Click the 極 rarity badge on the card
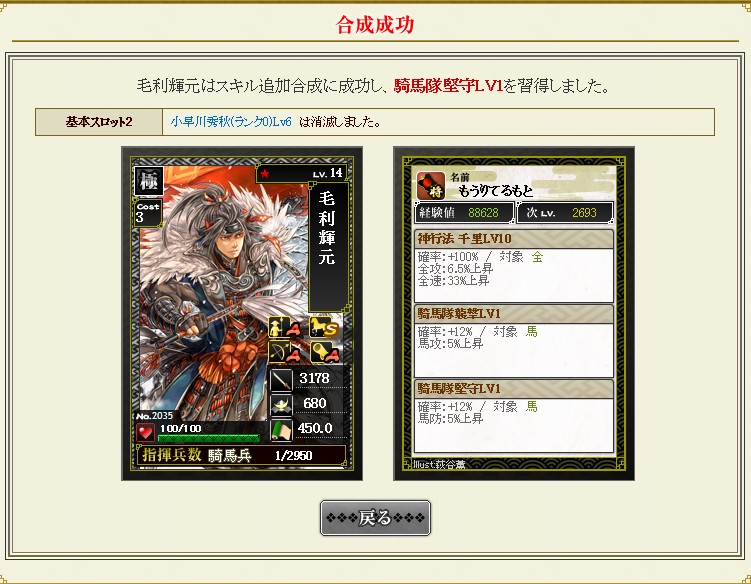751x584 pixels. click(148, 181)
